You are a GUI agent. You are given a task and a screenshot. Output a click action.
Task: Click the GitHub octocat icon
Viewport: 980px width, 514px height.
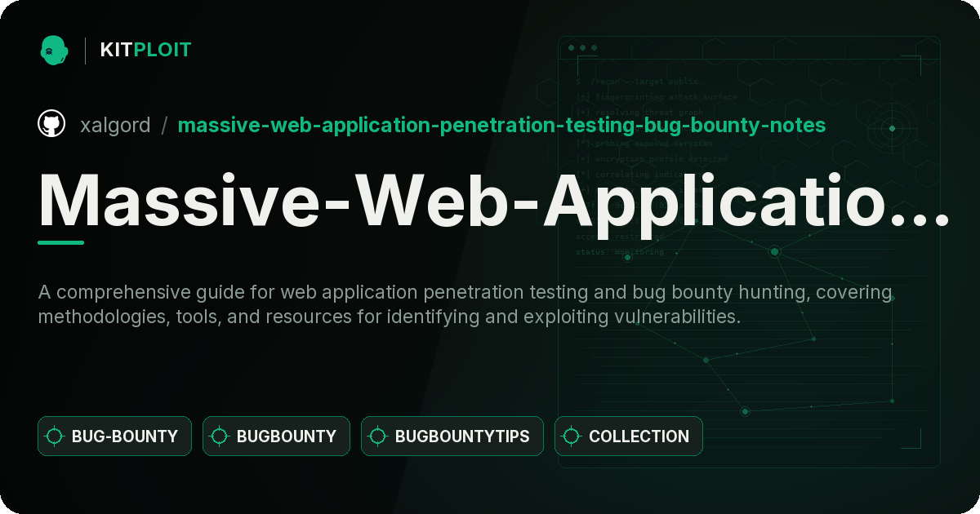click(x=51, y=124)
